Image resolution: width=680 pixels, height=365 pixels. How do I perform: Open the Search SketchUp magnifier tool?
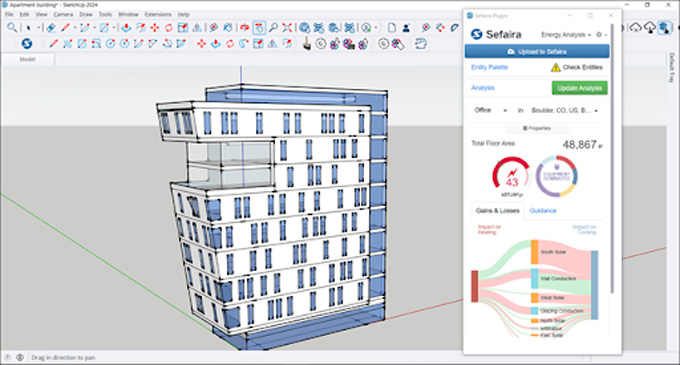coord(12,28)
